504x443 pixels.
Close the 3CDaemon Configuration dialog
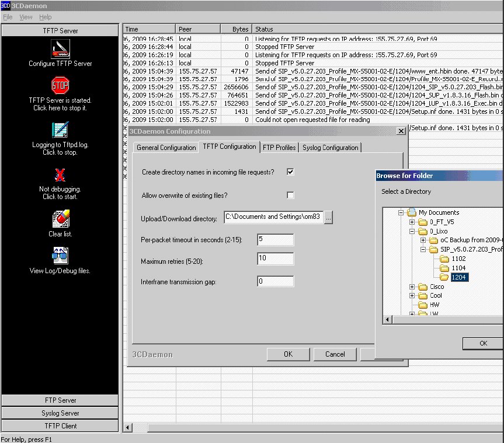[x=401, y=131]
